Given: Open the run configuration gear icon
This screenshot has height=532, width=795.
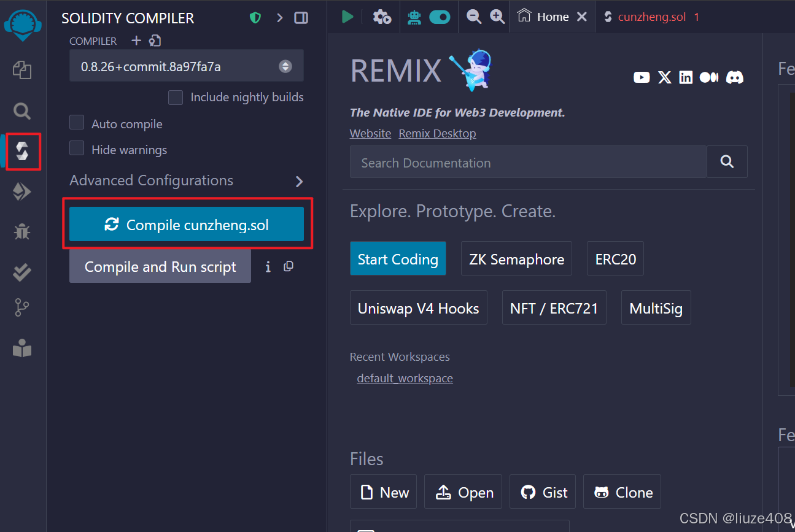Looking at the screenshot, I should pos(382,17).
